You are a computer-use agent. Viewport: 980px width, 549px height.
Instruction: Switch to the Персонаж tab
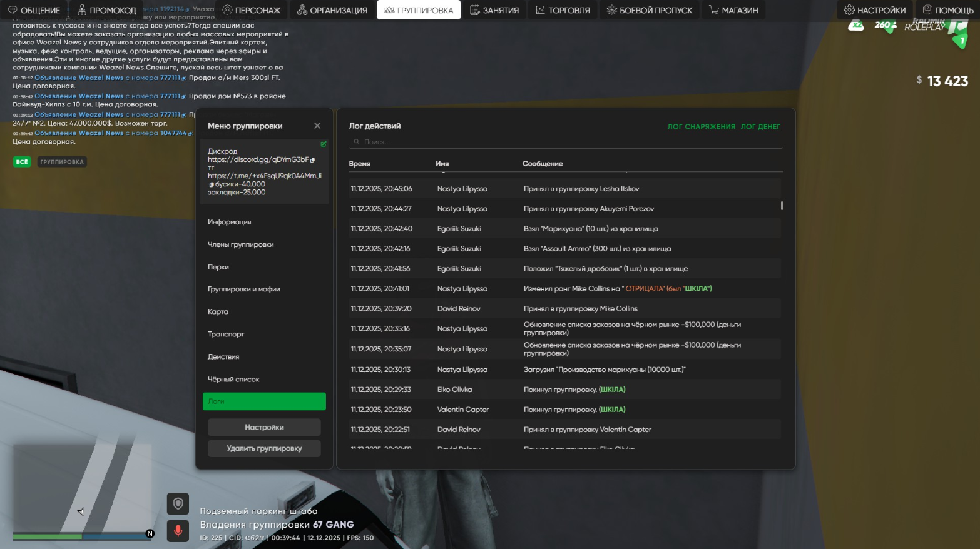(252, 10)
